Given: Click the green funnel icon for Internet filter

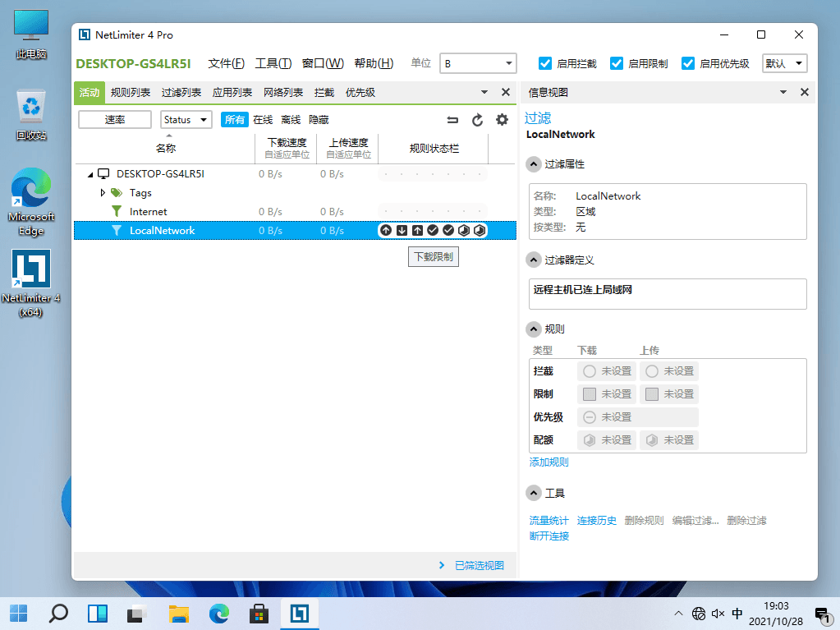Looking at the screenshot, I should pyautogui.click(x=117, y=211).
